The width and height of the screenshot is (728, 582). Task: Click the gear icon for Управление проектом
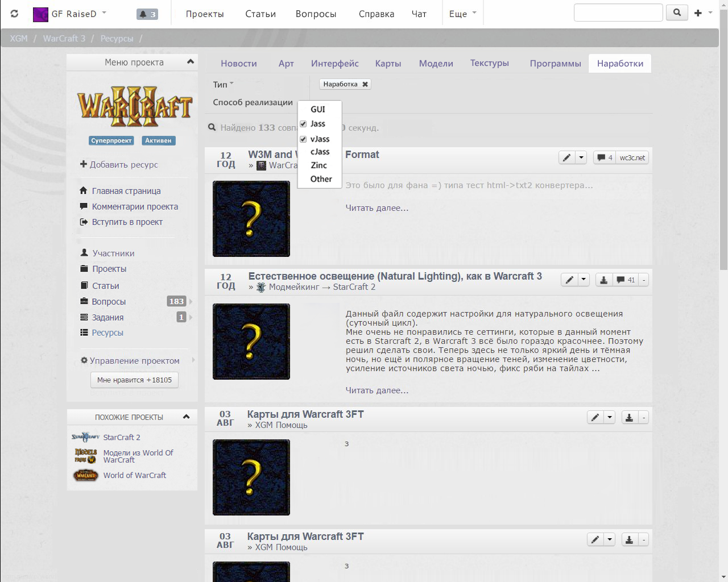(84, 360)
